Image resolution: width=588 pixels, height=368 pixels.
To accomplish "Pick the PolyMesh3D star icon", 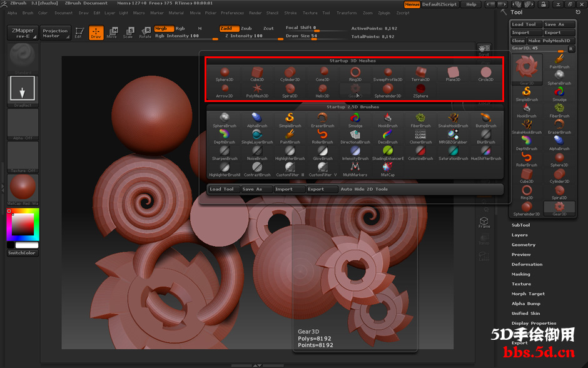I will (257, 90).
